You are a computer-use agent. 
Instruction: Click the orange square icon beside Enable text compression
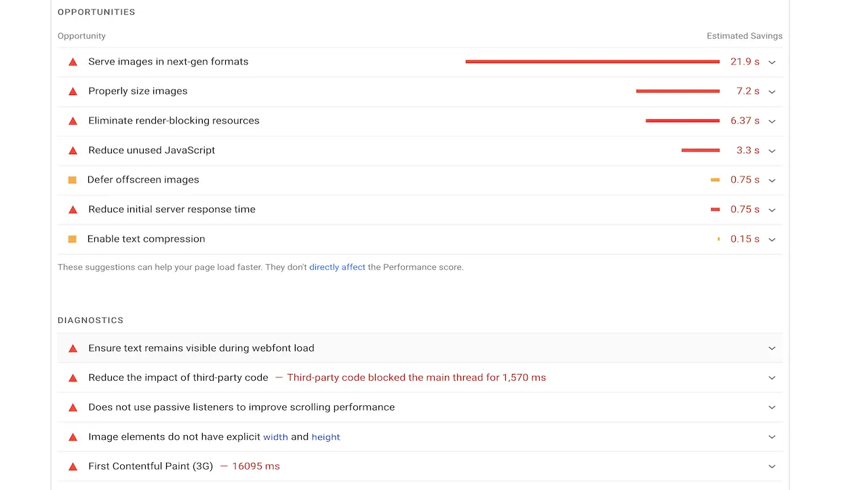click(x=73, y=239)
